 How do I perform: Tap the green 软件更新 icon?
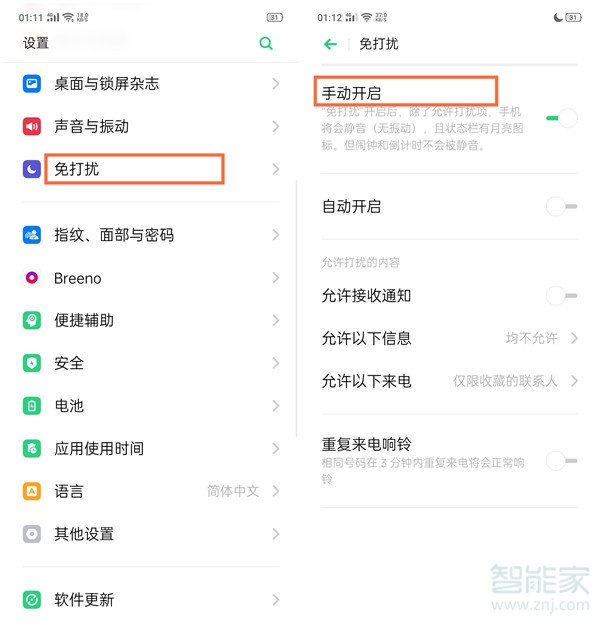[x=32, y=599]
